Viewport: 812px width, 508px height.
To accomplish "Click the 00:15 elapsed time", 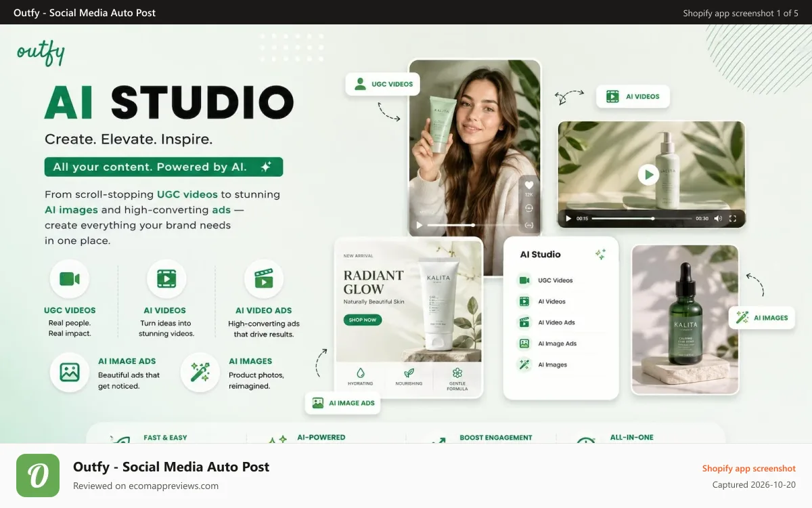I will point(582,219).
